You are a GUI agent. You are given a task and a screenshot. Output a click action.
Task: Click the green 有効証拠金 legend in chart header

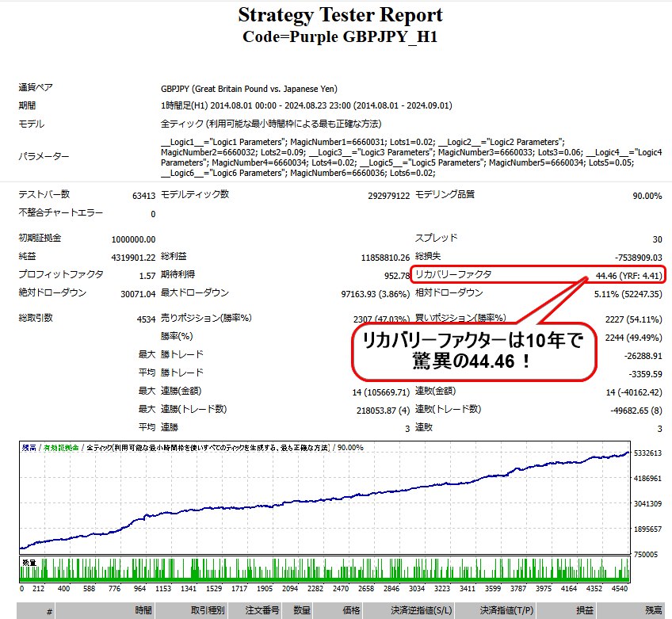(61, 448)
